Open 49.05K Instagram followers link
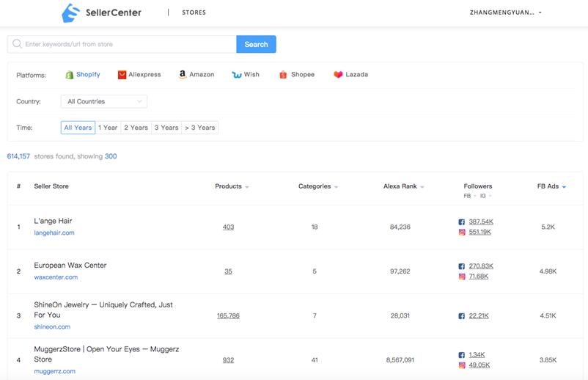This screenshot has width=588, height=380. (479, 365)
